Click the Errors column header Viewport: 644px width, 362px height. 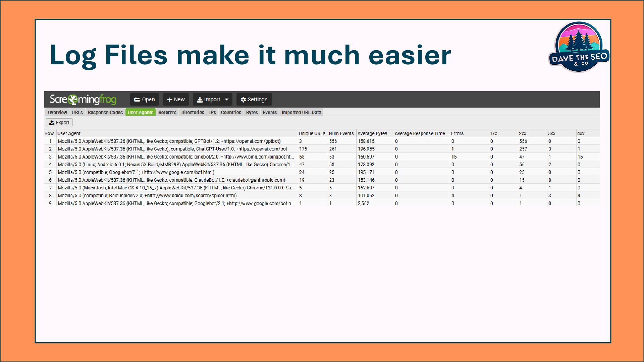pyautogui.click(x=457, y=133)
